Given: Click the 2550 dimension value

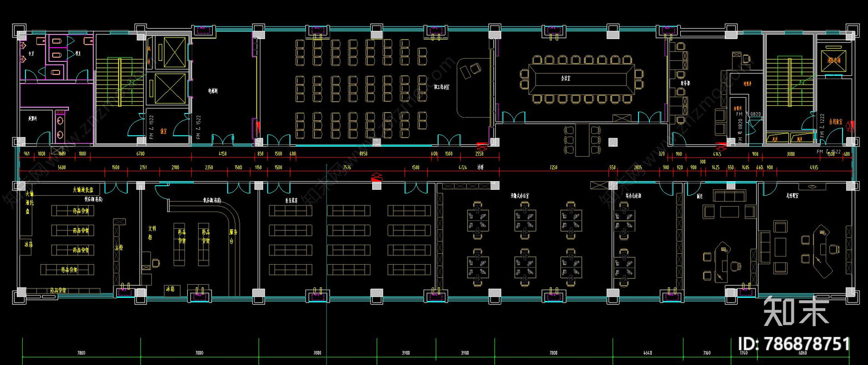Looking at the screenshot, I should (480, 154).
